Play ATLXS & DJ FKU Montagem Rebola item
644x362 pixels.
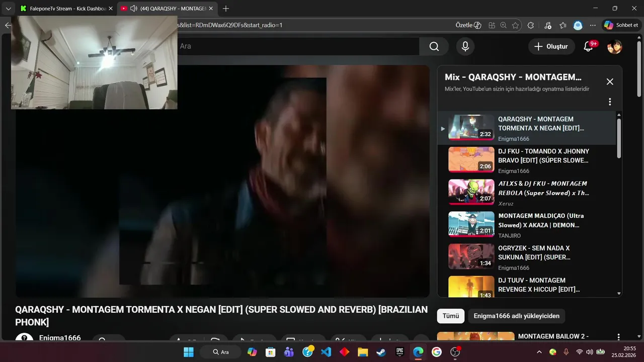click(526, 192)
